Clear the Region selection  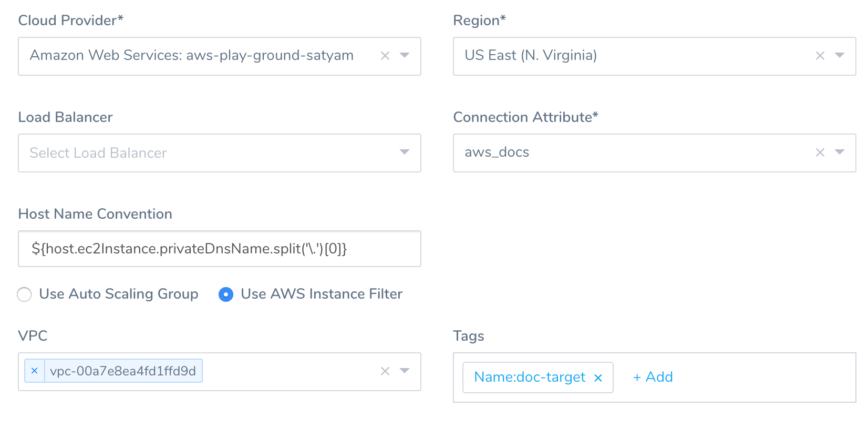coord(820,56)
